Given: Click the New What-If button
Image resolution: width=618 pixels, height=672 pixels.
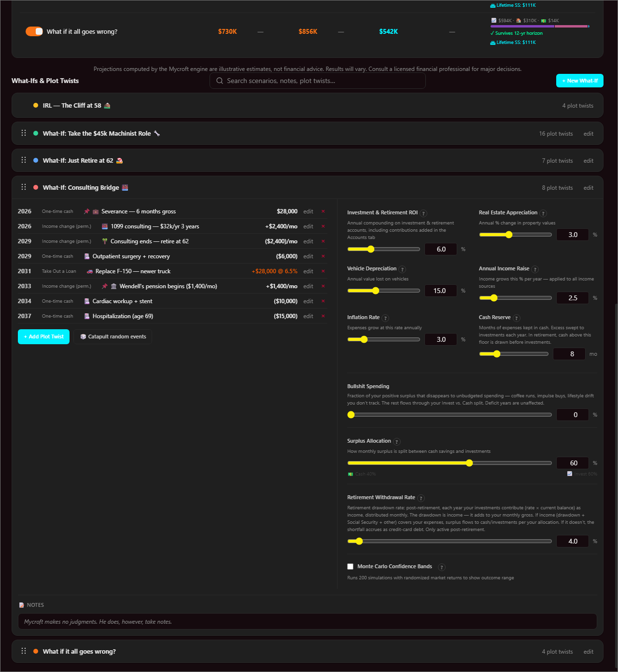Looking at the screenshot, I should pos(579,81).
